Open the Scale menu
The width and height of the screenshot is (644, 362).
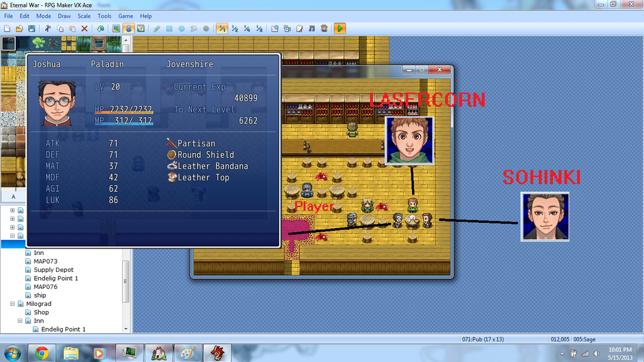(84, 16)
